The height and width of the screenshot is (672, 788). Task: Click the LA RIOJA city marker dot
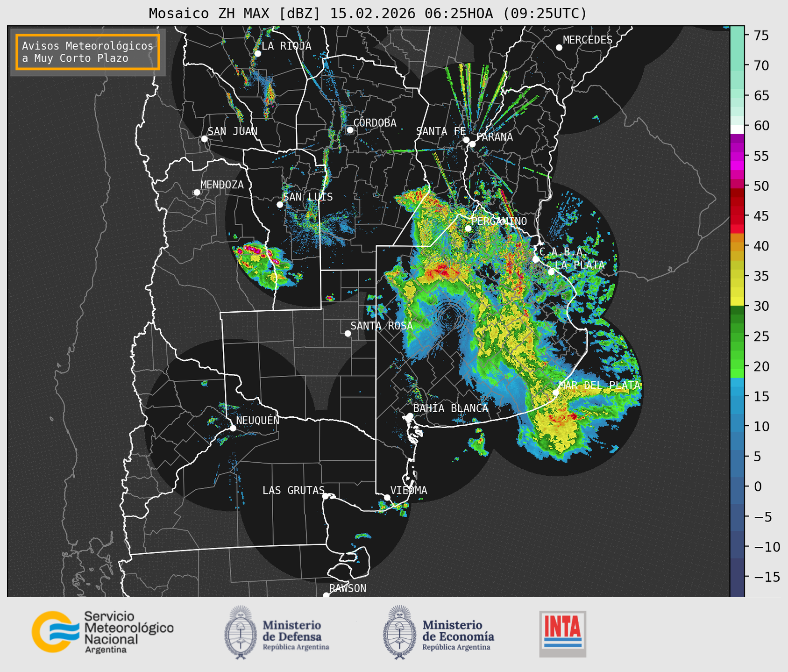pyautogui.click(x=257, y=54)
